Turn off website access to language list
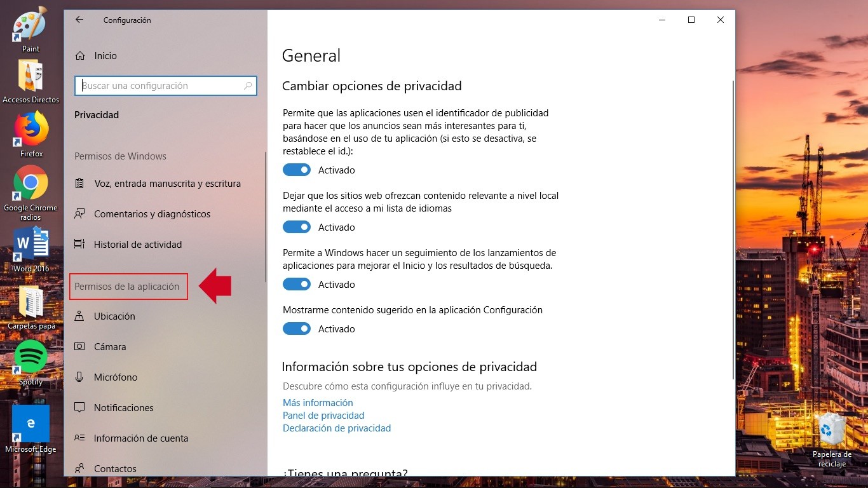Screen dimensions: 868x488 [296, 227]
